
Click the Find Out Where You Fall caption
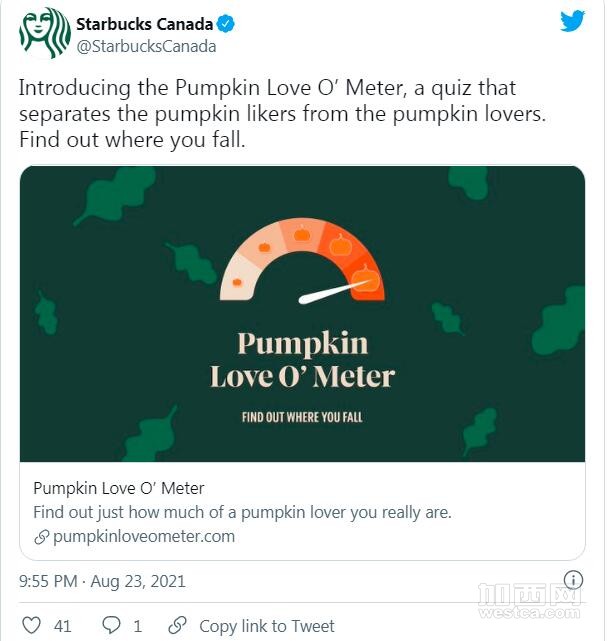click(302, 417)
